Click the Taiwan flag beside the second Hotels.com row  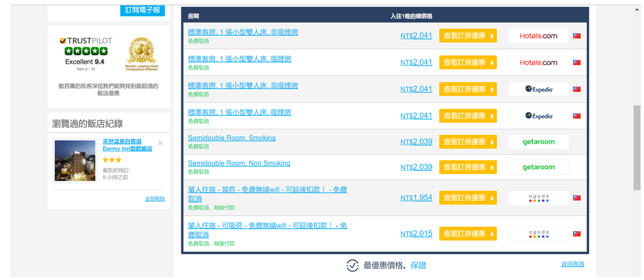pos(577,63)
